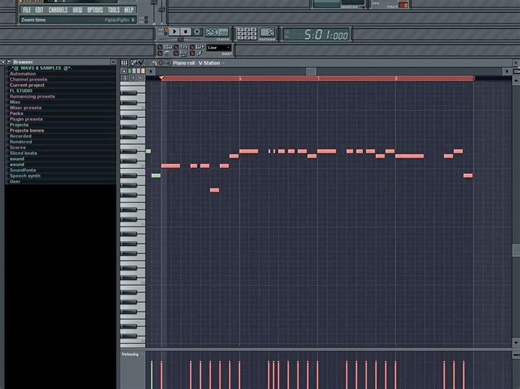Toggle bottom-left recording option switch
520x389 pixels.
[x=160, y=53]
